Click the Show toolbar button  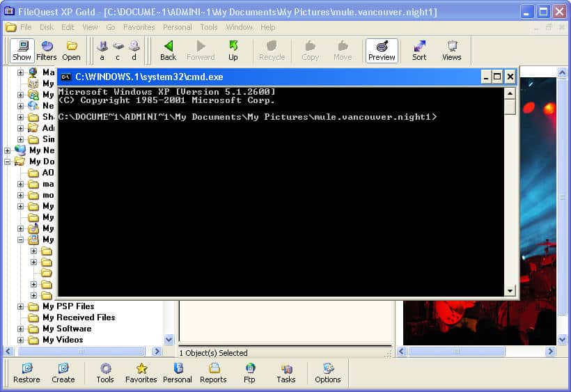tap(22, 50)
